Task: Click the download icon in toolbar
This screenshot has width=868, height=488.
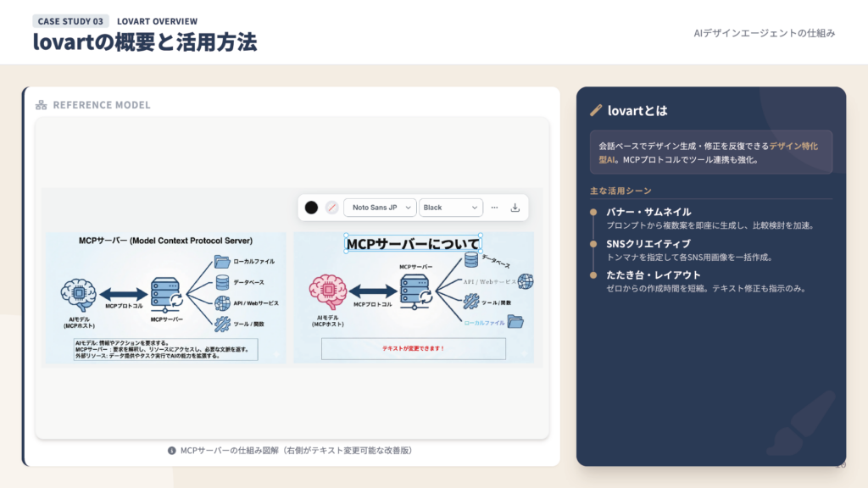Action: [x=515, y=208]
